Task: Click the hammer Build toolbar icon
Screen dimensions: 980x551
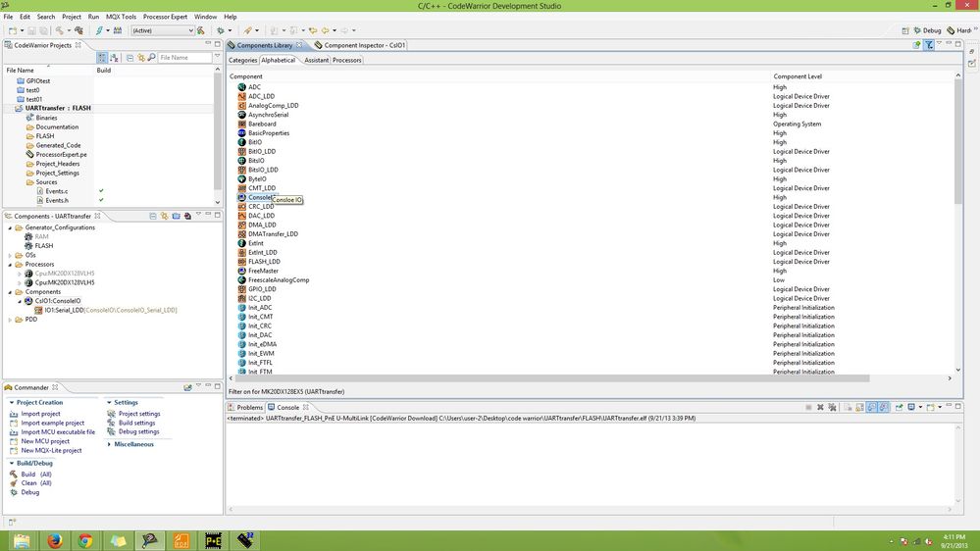Action: click(60, 30)
